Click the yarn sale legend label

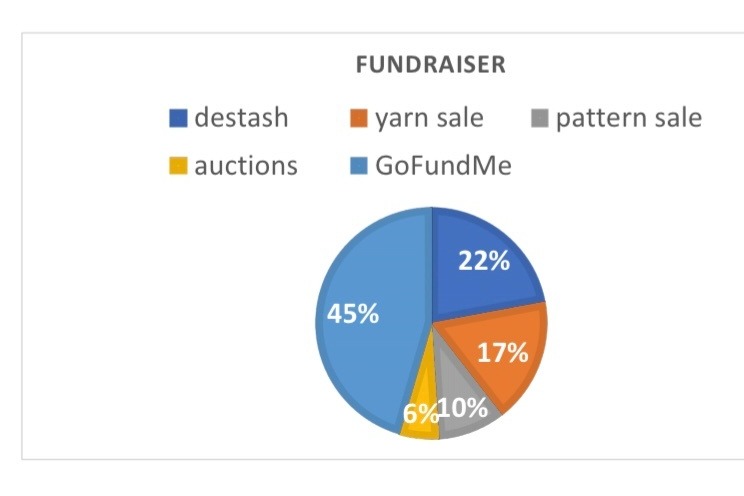[x=429, y=119]
